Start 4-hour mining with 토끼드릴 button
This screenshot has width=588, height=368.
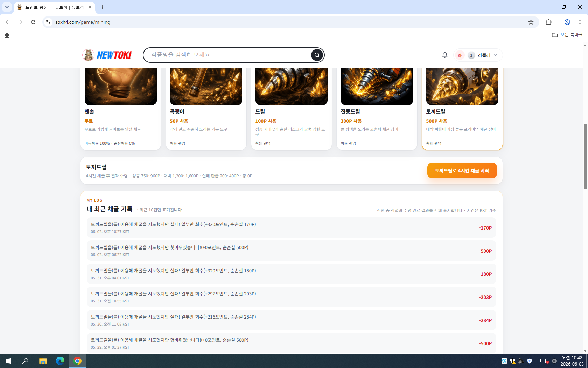(462, 171)
